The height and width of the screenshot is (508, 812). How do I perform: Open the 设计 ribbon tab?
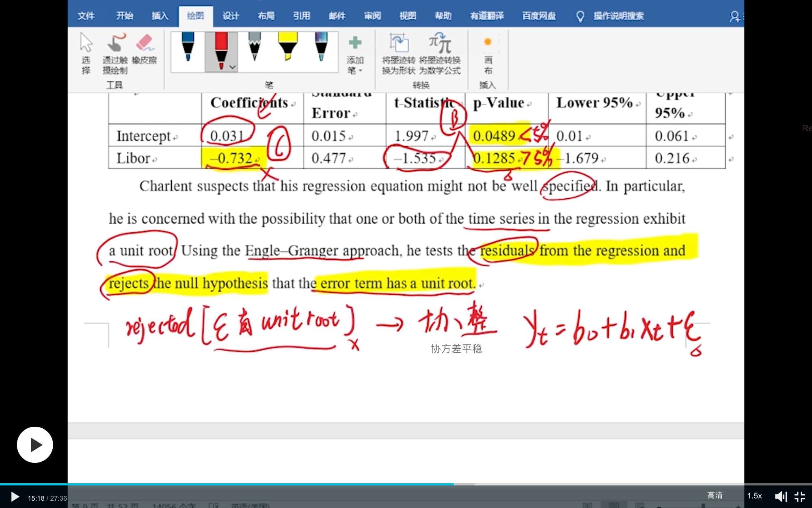231,16
